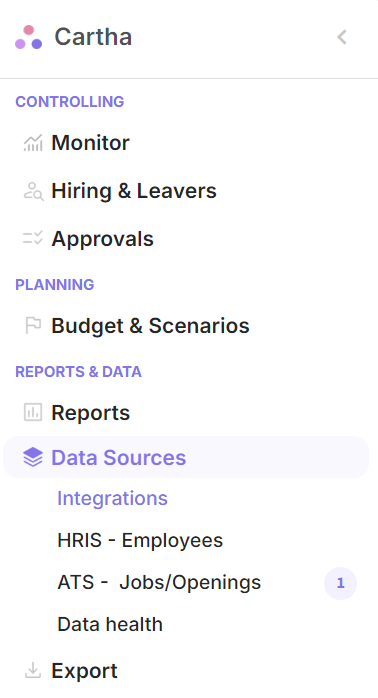Collapse the Data Sources submenu
378x698 pixels.
(x=186, y=457)
